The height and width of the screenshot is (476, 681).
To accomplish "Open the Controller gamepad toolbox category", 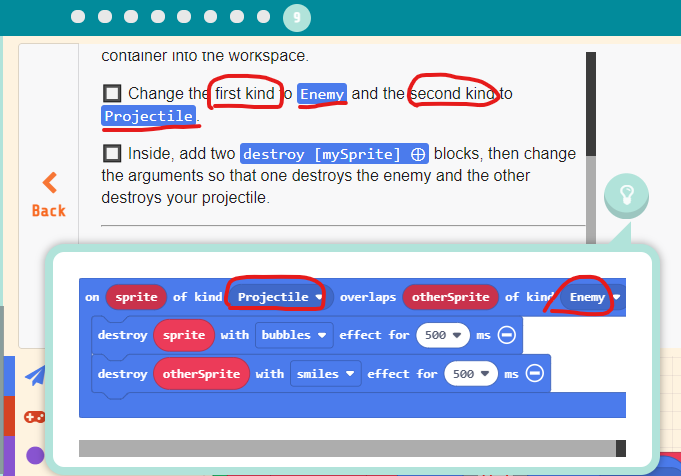I will click(x=35, y=417).
